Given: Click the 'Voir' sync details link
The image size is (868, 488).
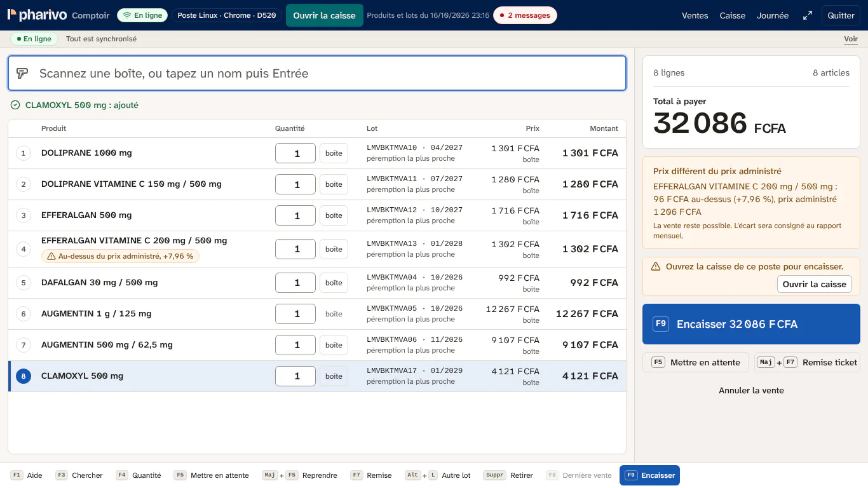Looking at the screenshot, I should point(851,39).
